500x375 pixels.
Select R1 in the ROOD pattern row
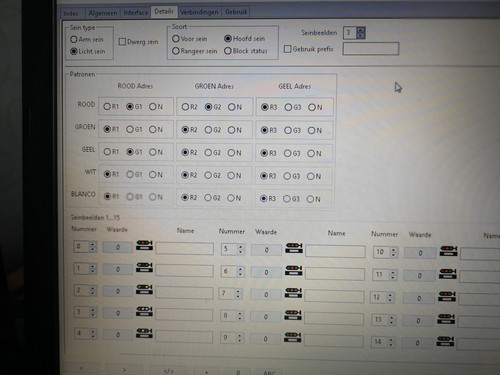coord(107,107)
